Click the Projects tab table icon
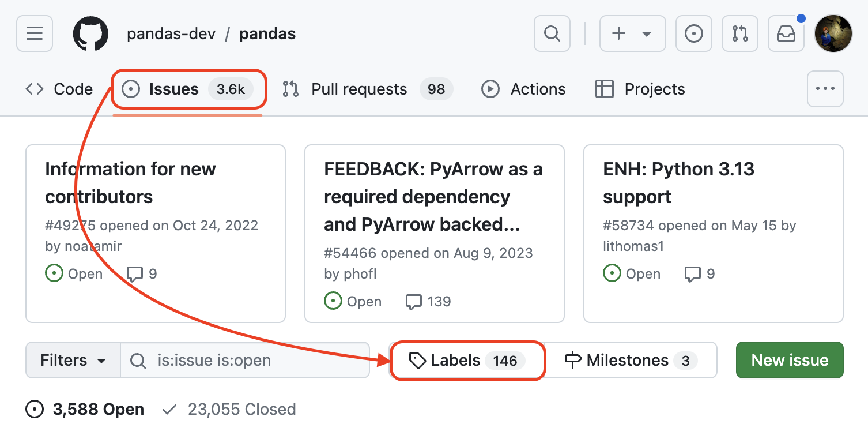 [x=604, y=89]
